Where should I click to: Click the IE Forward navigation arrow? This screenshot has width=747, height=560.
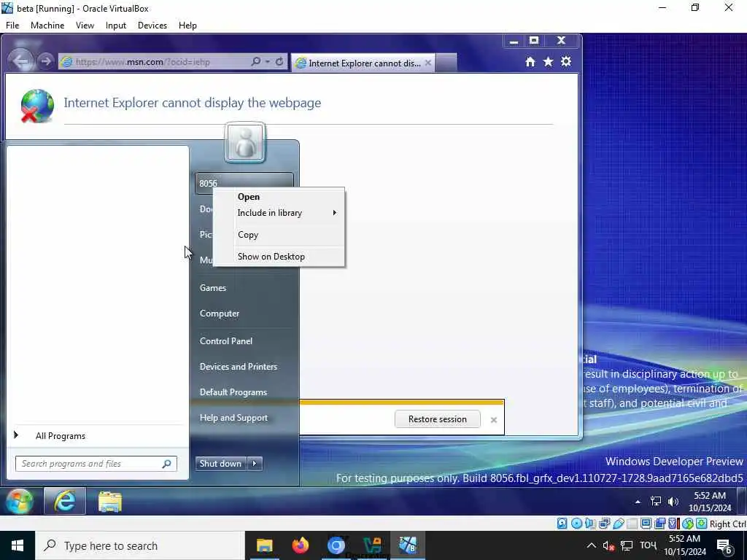(x=46, y=61)
